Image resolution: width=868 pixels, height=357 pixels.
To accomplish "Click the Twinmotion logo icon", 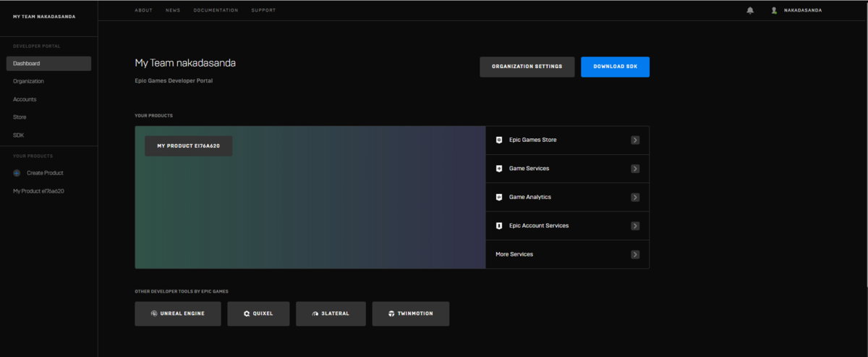I will (391, 314).
